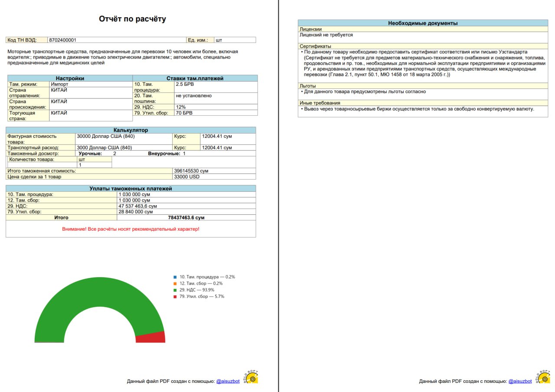Click orange legend swatch for Там. сбор
Image resolution: width=555 pixels, height=392 pixels.
(175, 283)
